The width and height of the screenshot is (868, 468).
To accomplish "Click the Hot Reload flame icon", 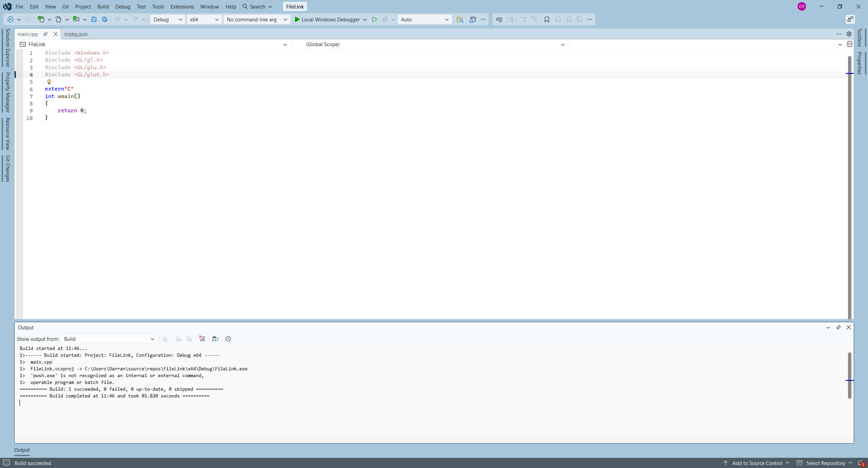I will (385, 19).
